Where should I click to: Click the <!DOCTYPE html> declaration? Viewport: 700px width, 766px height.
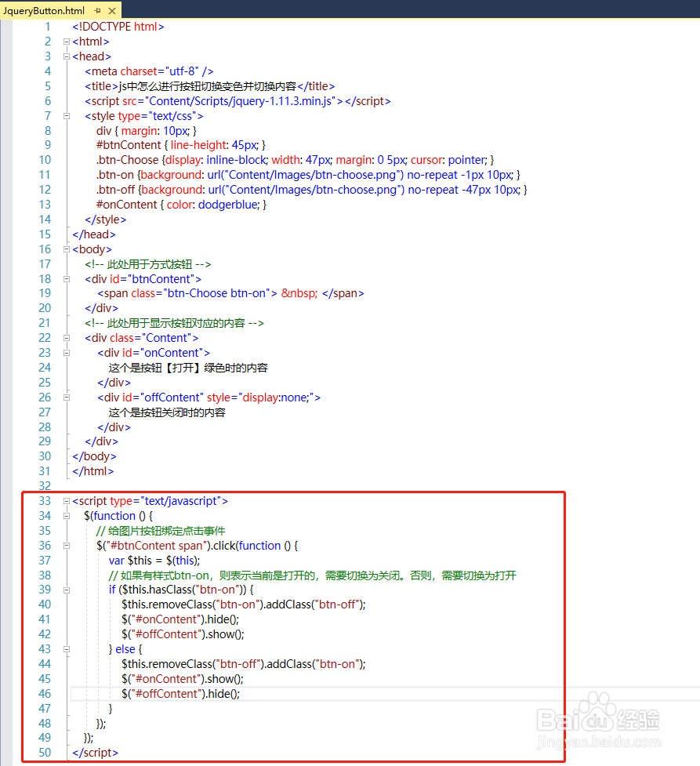coord(118,27)
